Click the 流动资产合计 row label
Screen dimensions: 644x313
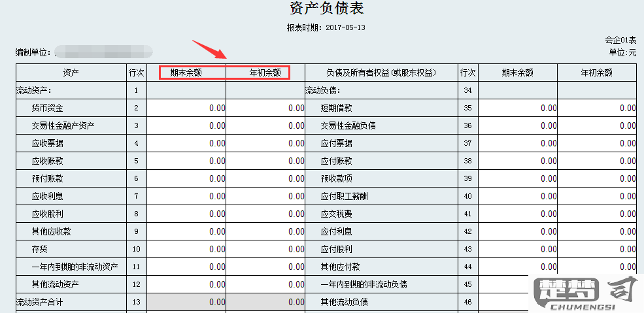pyautogui.click(x=39, y=302)
